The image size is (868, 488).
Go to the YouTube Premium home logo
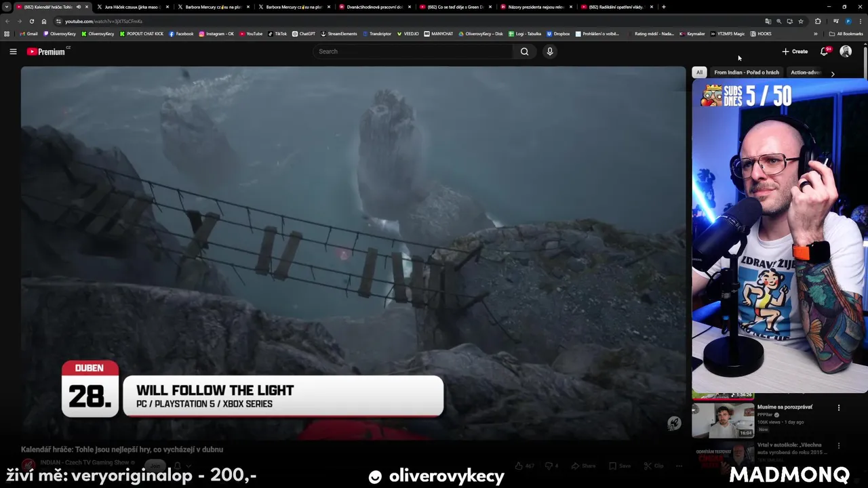(46, 52)
